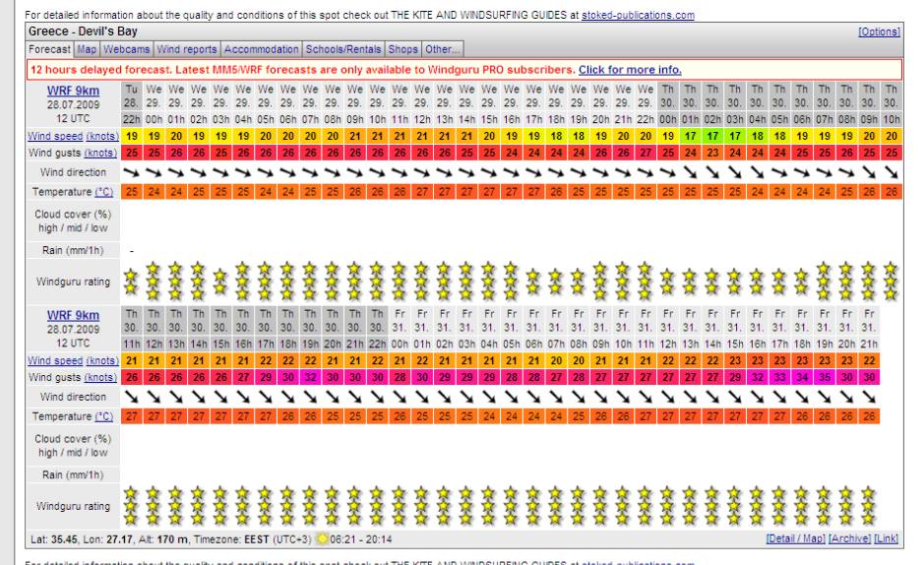Image resolution: width=924 pixels, height=565 pixels.
Task: Follow the 'Click for more info' link
Action: (x=630, y=70)
